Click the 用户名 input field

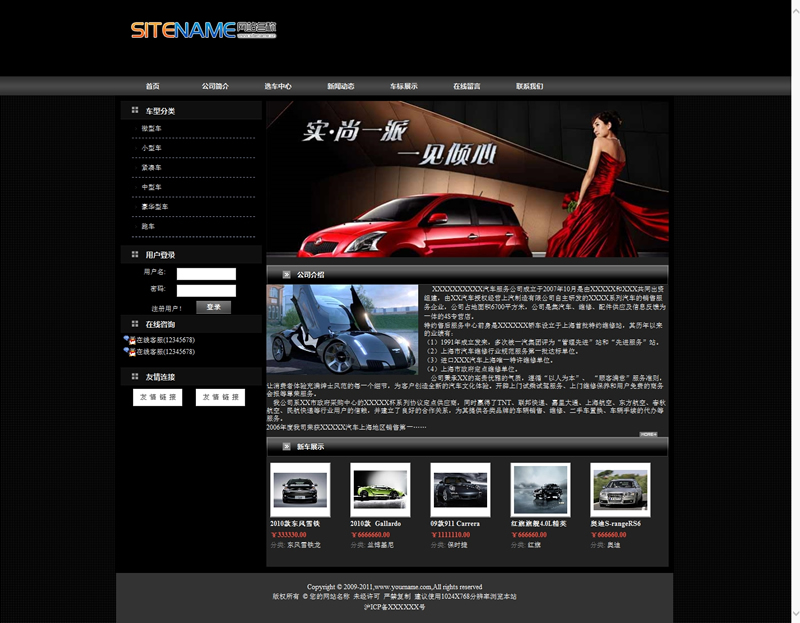pos(206,273)
